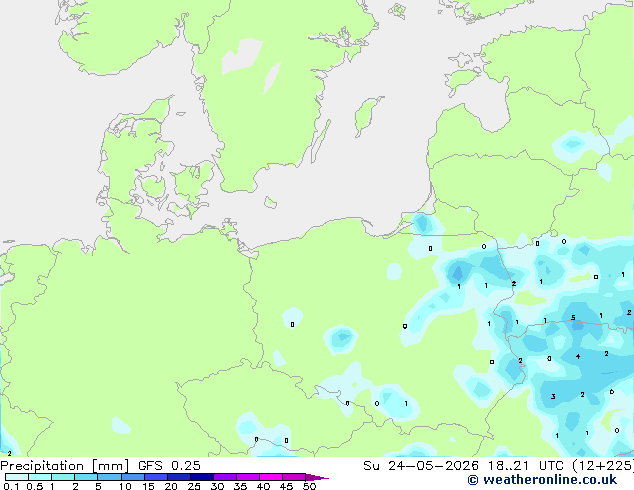The height and width of the screenshot is (490, 634).
Task: Click the map precipitation value '3'
Action: pos(553,397)
